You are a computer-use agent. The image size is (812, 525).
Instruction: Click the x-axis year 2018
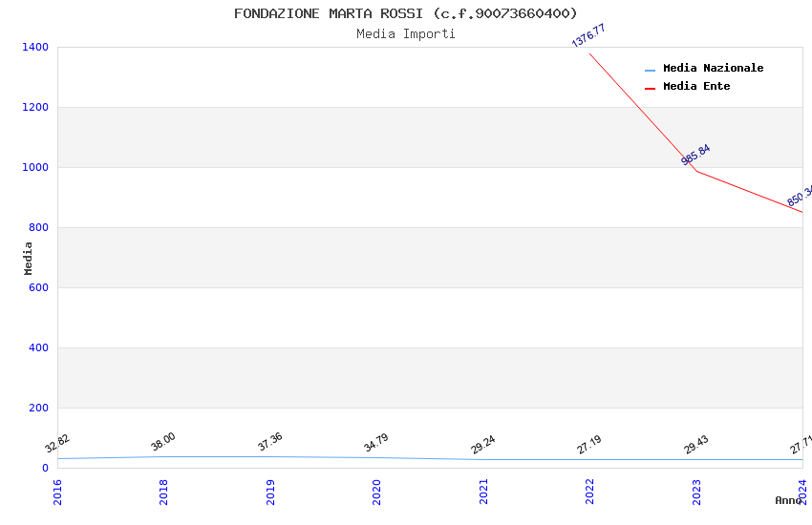point(163,492)
